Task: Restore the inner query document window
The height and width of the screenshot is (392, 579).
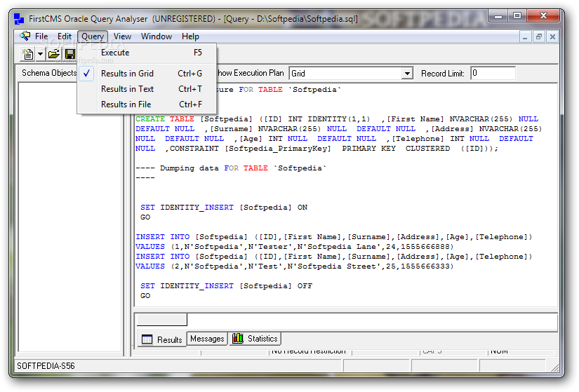Action: click(x=539, y=36)
